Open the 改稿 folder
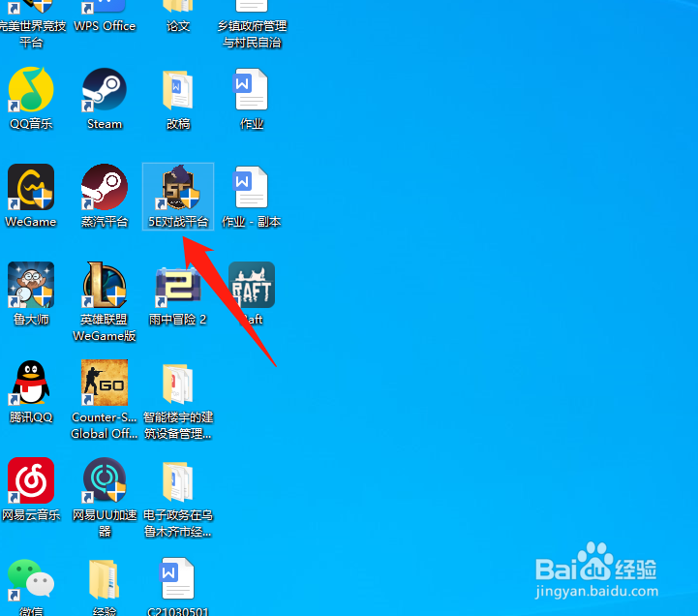698x616 pixels. click(177, 90)
